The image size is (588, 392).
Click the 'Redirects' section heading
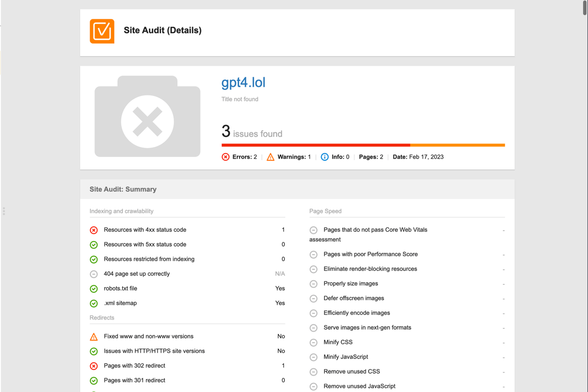coord(101,317)
